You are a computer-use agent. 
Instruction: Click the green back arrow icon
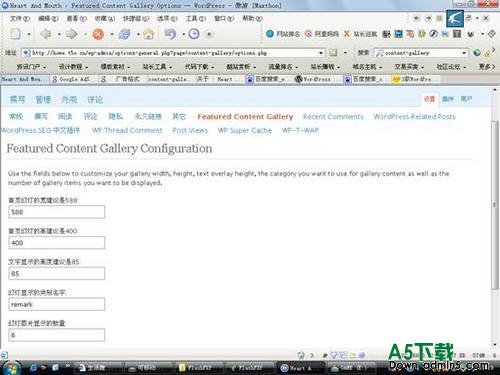(46, 34)
